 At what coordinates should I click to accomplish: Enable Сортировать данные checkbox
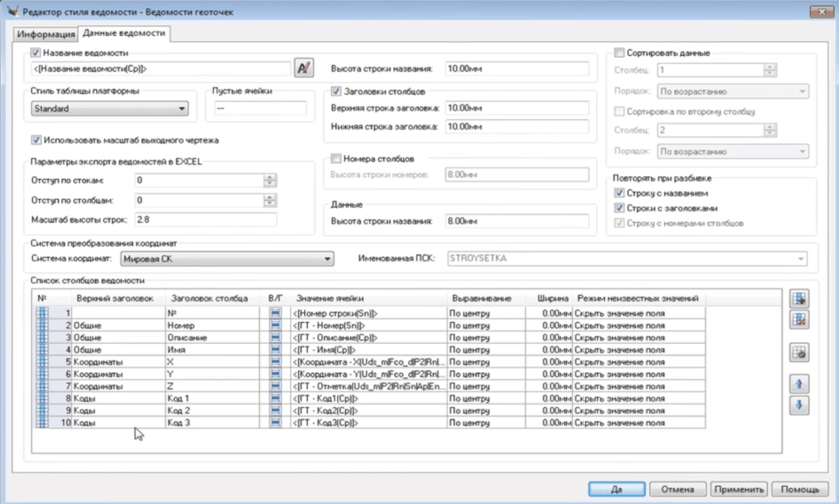619,53
